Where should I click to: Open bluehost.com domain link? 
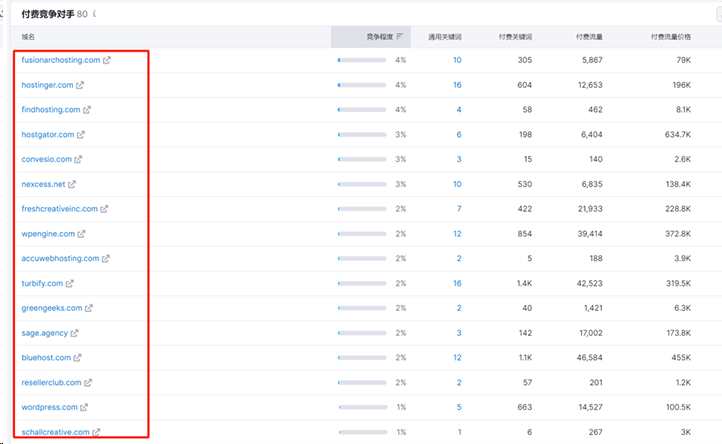[46, 358]
